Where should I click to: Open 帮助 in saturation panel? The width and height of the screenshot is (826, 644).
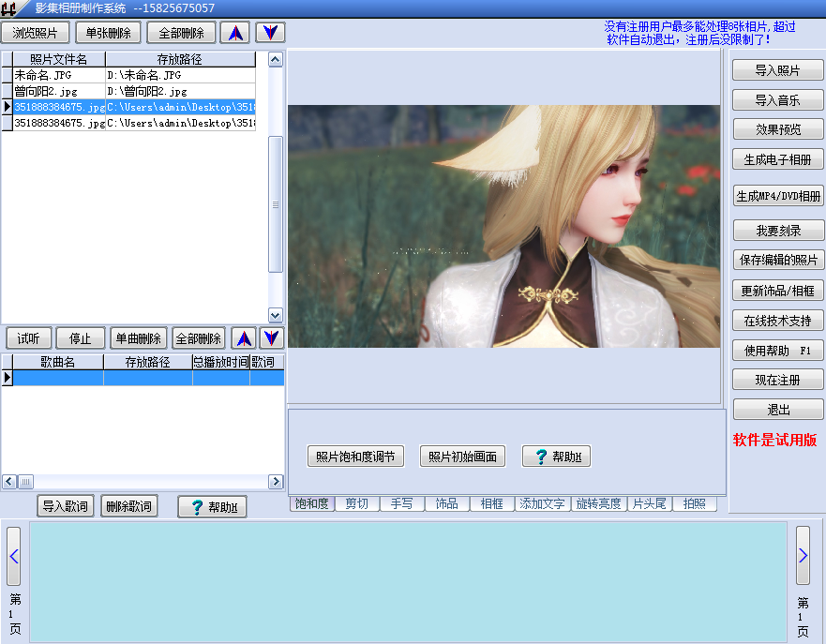pyautogui.click(x=556, y=456)
